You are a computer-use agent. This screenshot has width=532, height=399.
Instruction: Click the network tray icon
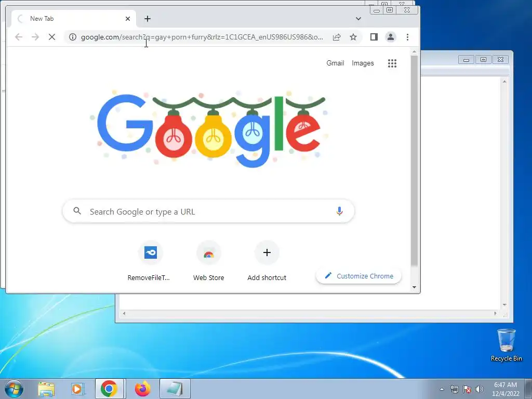[455, 389]
